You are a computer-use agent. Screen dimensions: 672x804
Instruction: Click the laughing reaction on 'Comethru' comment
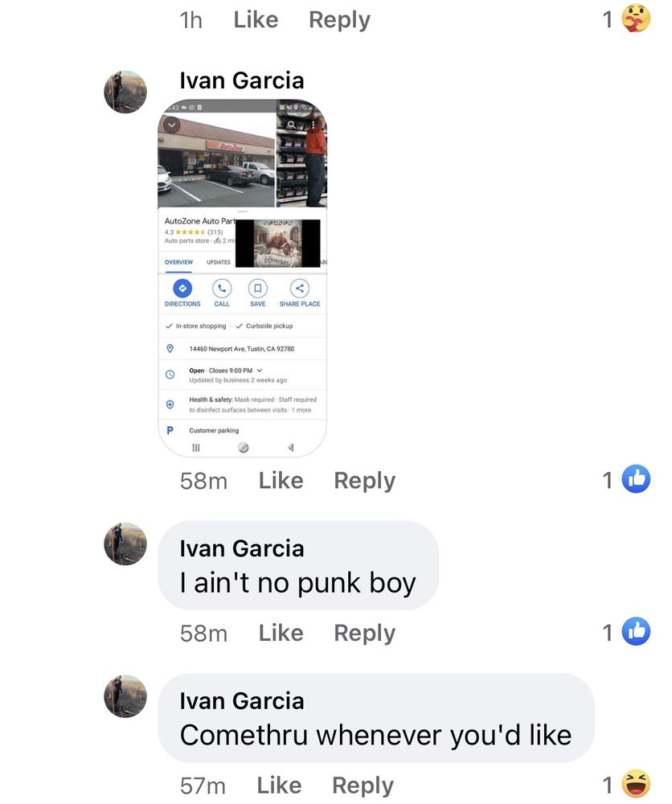636,784
